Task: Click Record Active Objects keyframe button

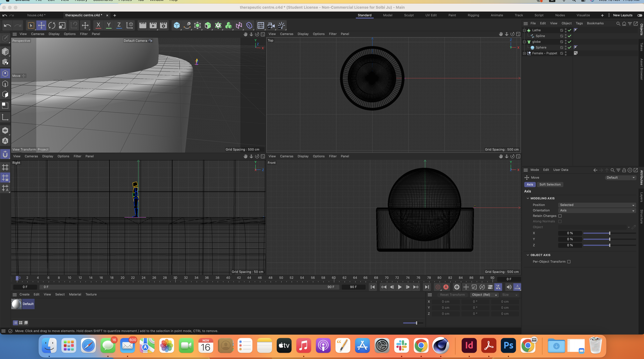Action: 438,287
